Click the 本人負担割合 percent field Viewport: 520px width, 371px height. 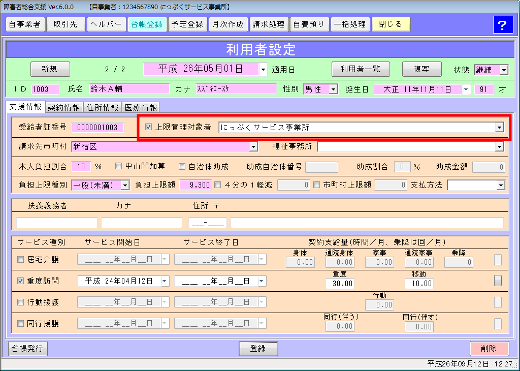click(x=81, y=166)
